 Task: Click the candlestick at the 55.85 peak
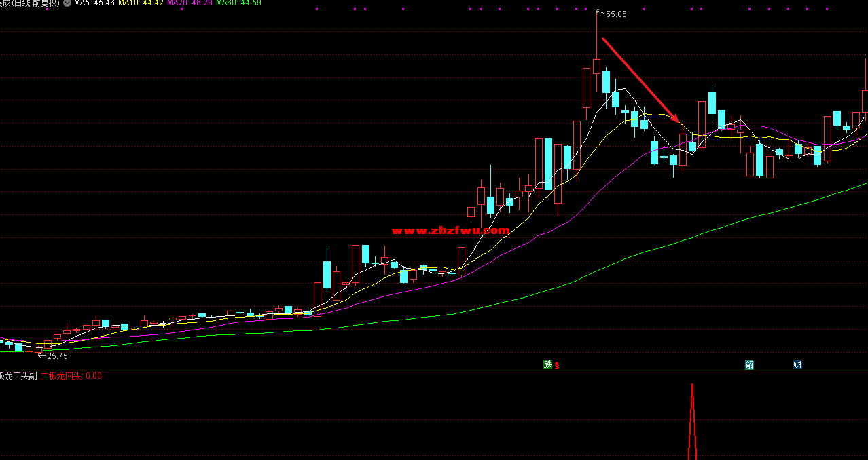(x=596, y=66)
